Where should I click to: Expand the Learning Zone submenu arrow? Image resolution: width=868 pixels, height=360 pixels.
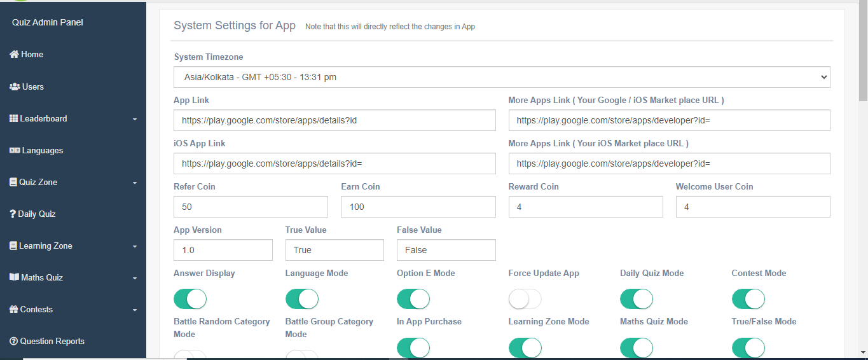[x=135, y=247]
